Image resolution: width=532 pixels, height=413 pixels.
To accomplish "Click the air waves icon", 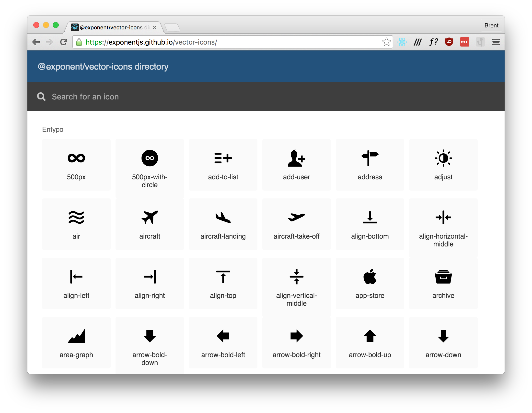I will click(x=76, y=218).
